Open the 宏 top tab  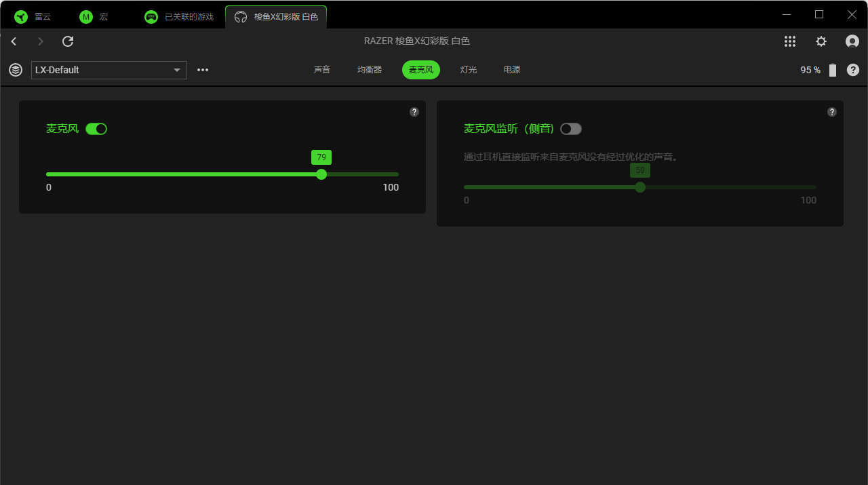(95, 17)
